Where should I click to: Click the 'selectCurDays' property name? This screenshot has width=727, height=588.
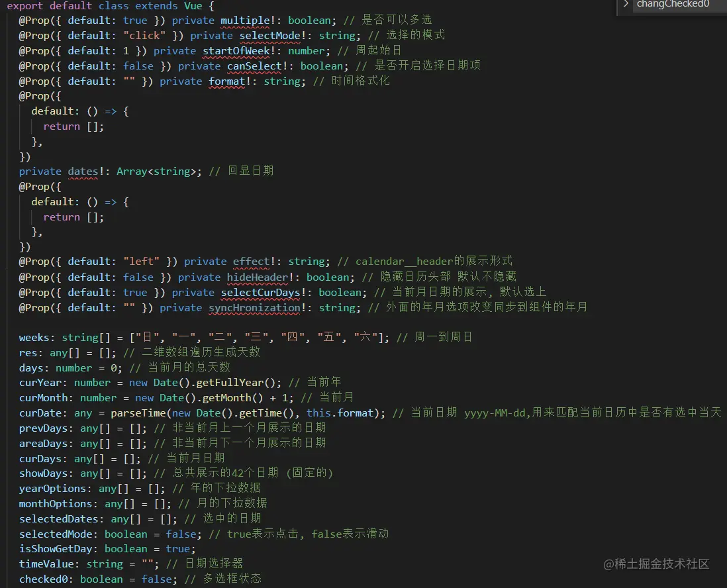pyautogui.click(x=261, y=293)
